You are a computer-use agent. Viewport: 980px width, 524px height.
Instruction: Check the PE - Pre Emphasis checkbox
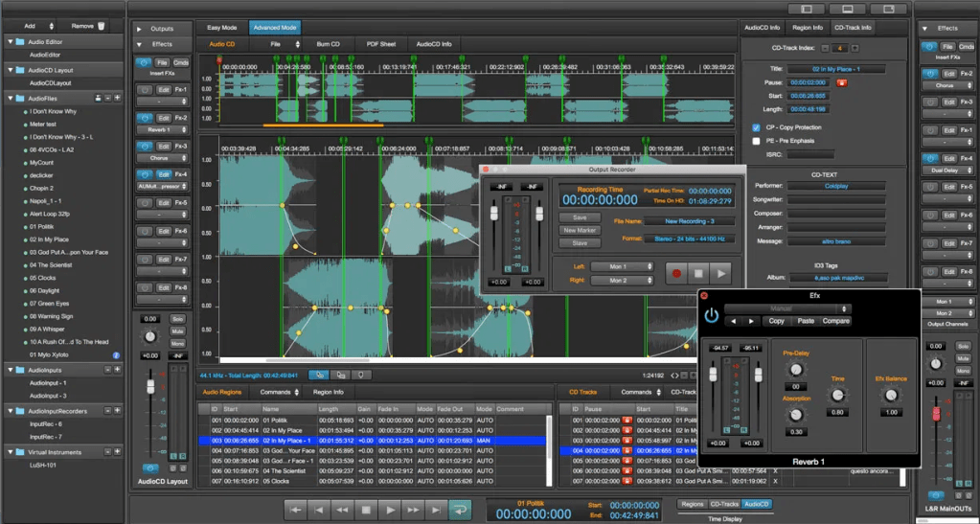pyautogui.click(x=757, y=140)
